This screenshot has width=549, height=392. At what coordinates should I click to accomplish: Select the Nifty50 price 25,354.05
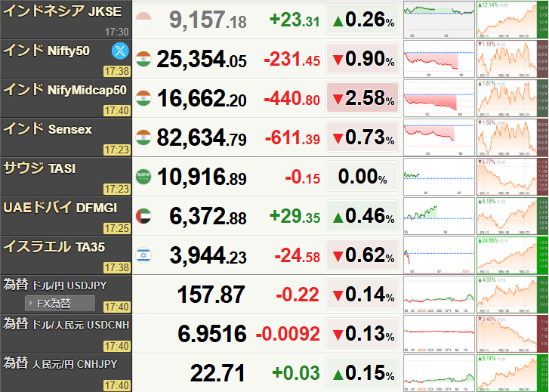202,59
